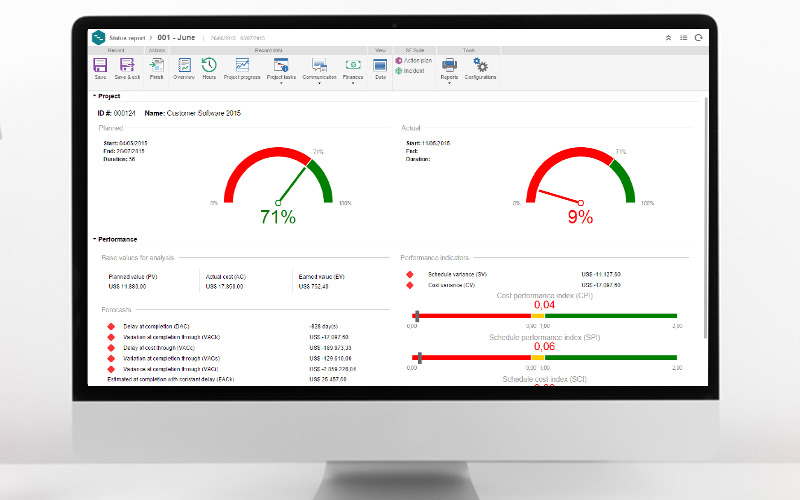Screen dimensions: 800x500
Task: Open the Incident link
Action: pyautogui.click(x=414, y=71)
